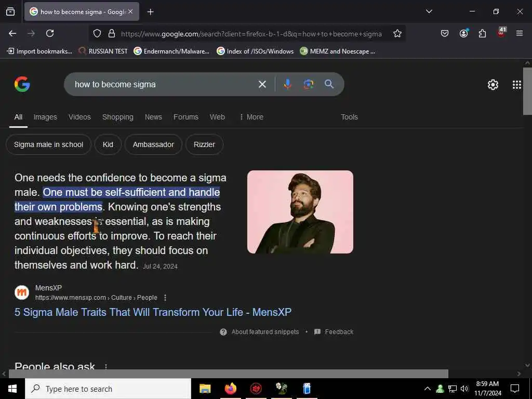Select 'Sigma male in school' chip

(x=48, y=144)
